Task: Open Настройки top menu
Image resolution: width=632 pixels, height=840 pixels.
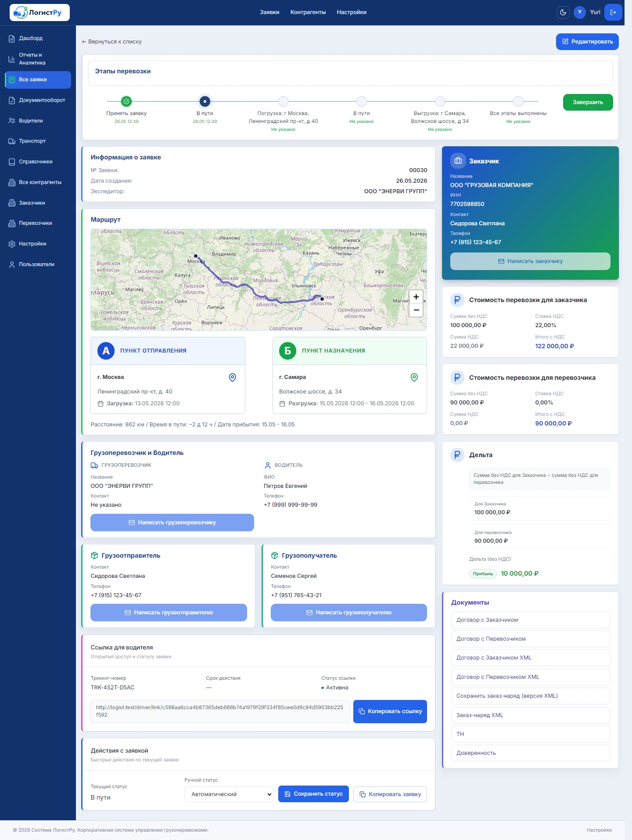Action: pos(352,12)
